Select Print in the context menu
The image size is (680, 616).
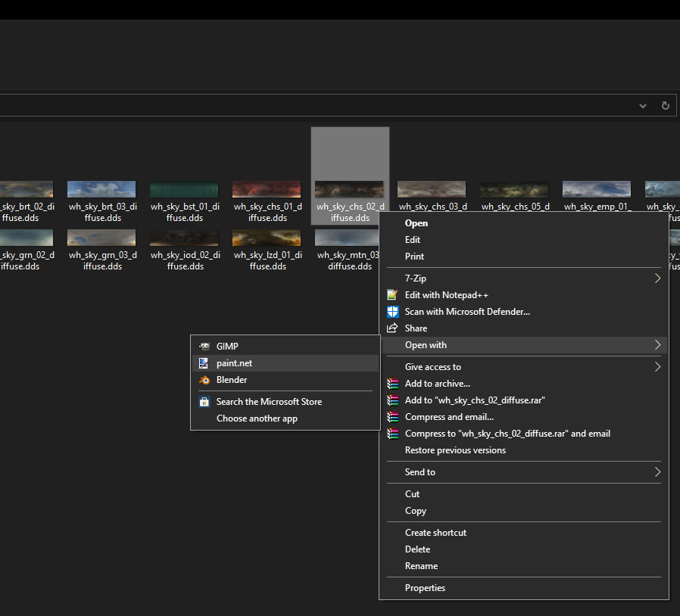coord(524,257)
